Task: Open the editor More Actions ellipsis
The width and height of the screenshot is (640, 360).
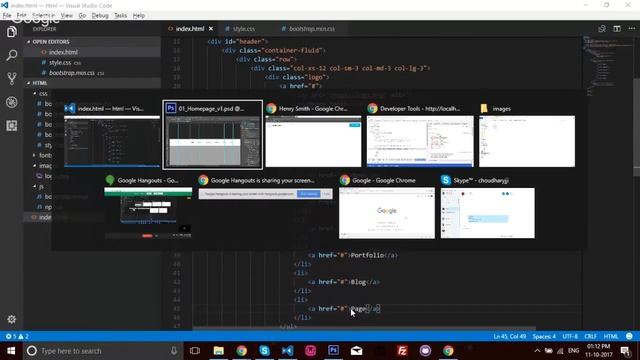Action: pyautogui.click(x=632, y=29)
